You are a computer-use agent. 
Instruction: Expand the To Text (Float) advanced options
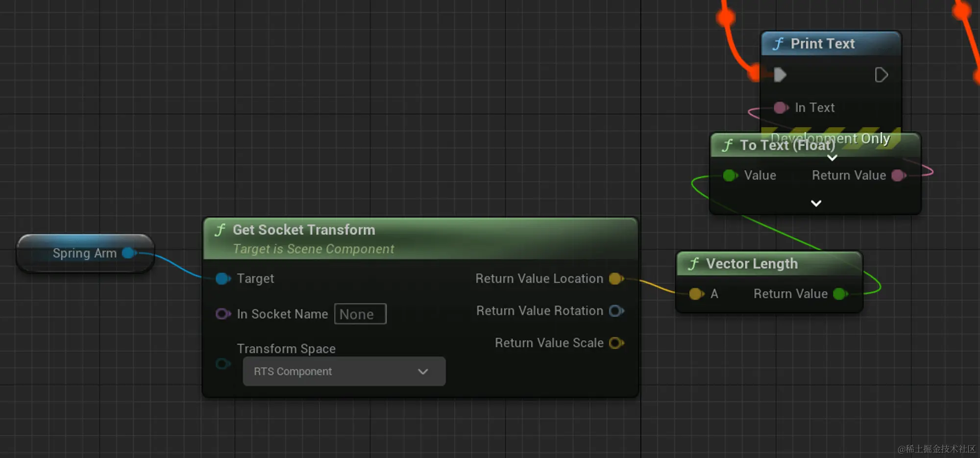pyautogui.click(x=816, y=203)
